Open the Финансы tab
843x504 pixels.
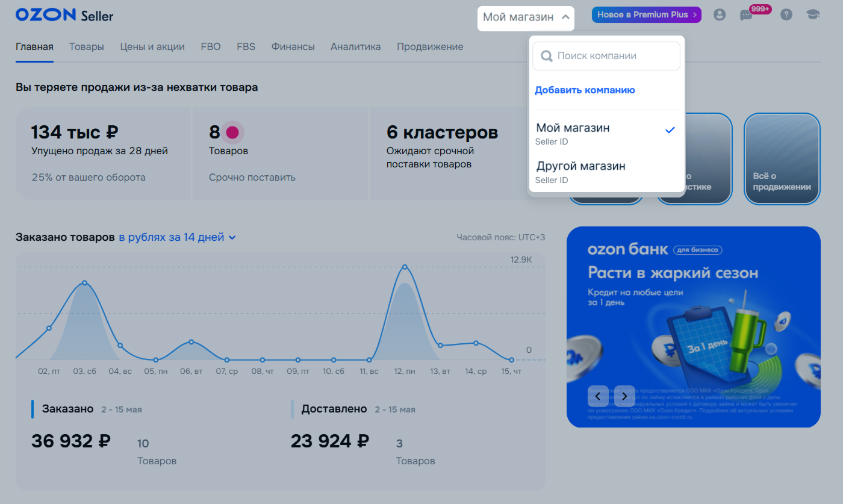point(293,46)
